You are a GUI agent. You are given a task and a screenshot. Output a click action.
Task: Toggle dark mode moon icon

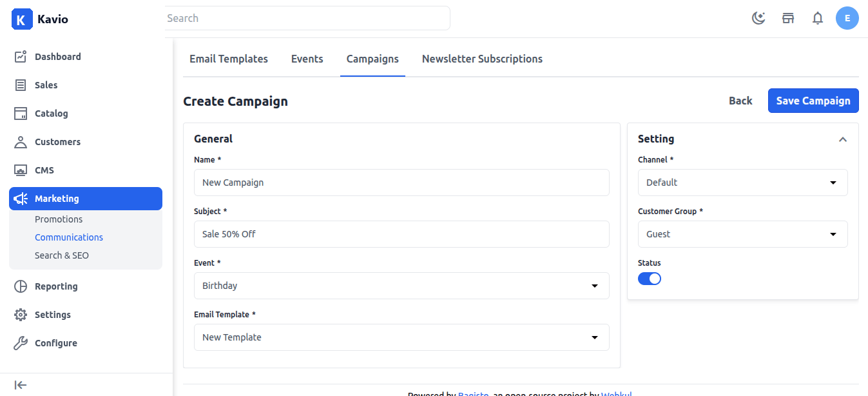coord(758,18)
